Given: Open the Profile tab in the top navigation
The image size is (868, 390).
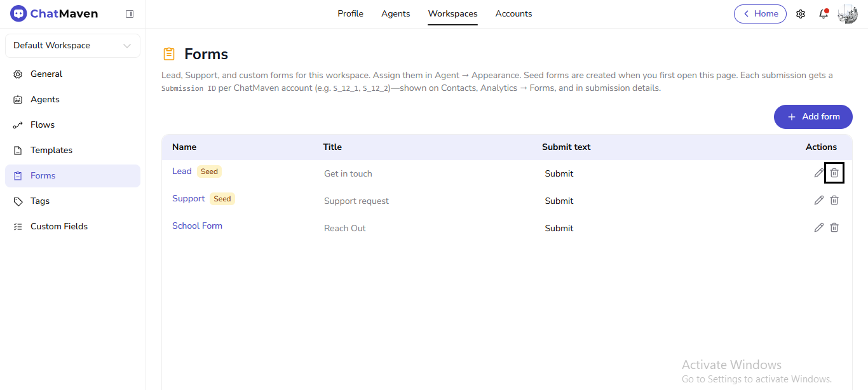Looking at the screenshot, I should tap(350, 13).
